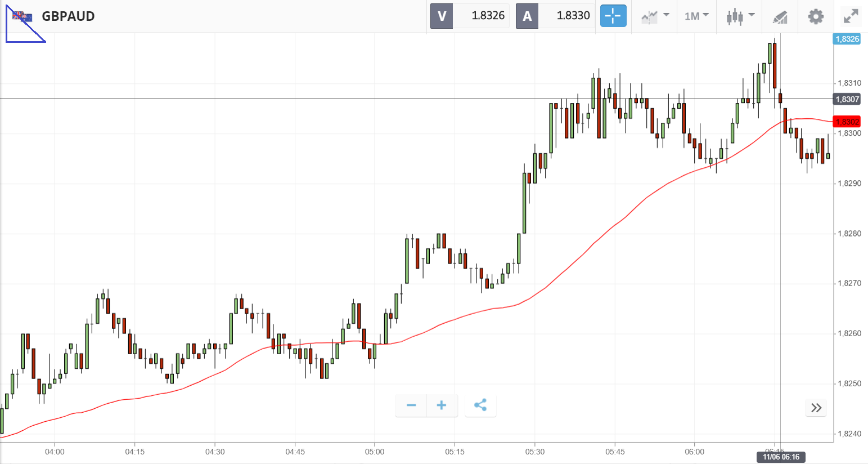The image size is (868, 464).
Task: Click the GBPAUD symbol name
Action: [x=68, y=16]
